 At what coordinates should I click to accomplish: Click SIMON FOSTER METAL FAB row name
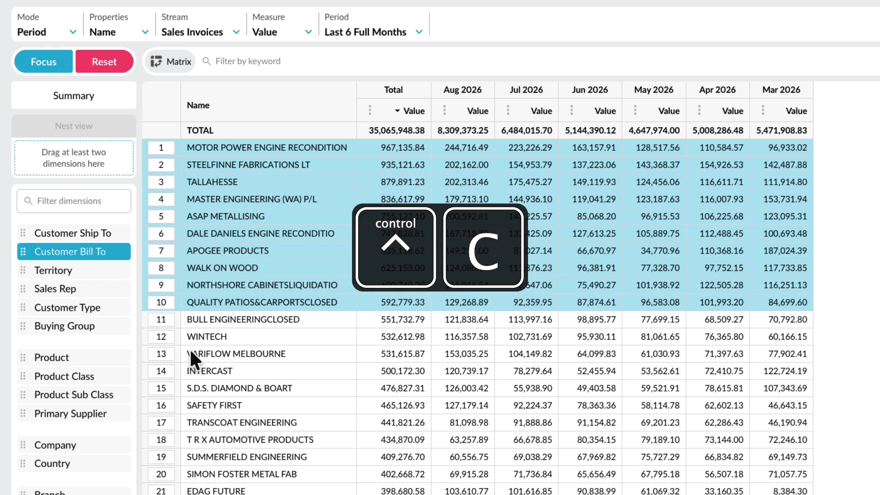pos(241,474)
